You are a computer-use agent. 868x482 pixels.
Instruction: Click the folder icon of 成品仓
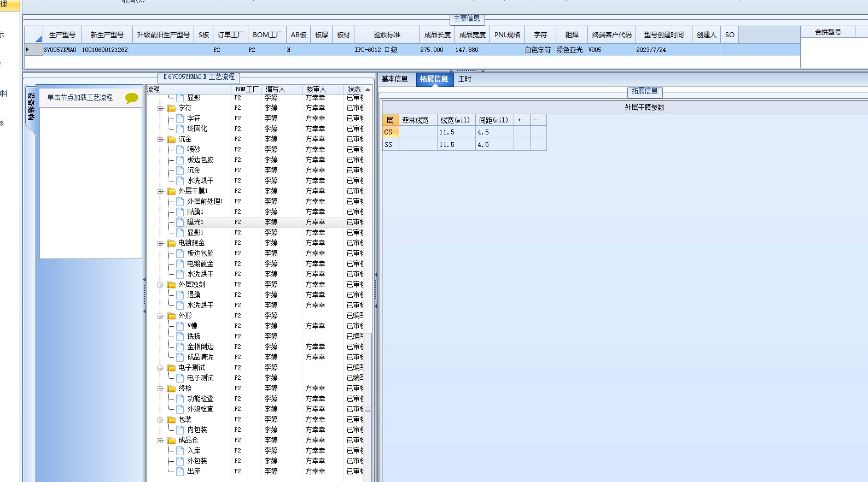point(171,440)
